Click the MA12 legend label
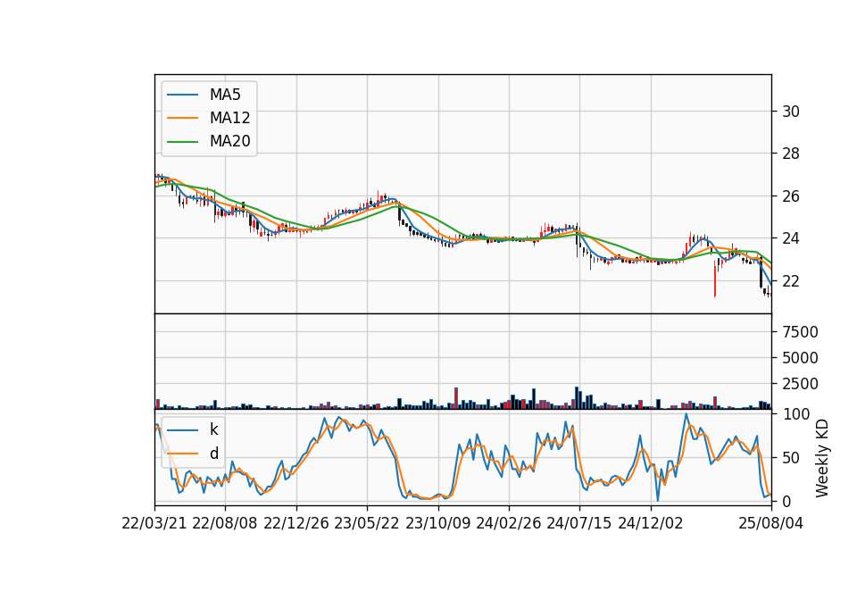The height and width of the screenshot is (616, 857). [229, 118]
